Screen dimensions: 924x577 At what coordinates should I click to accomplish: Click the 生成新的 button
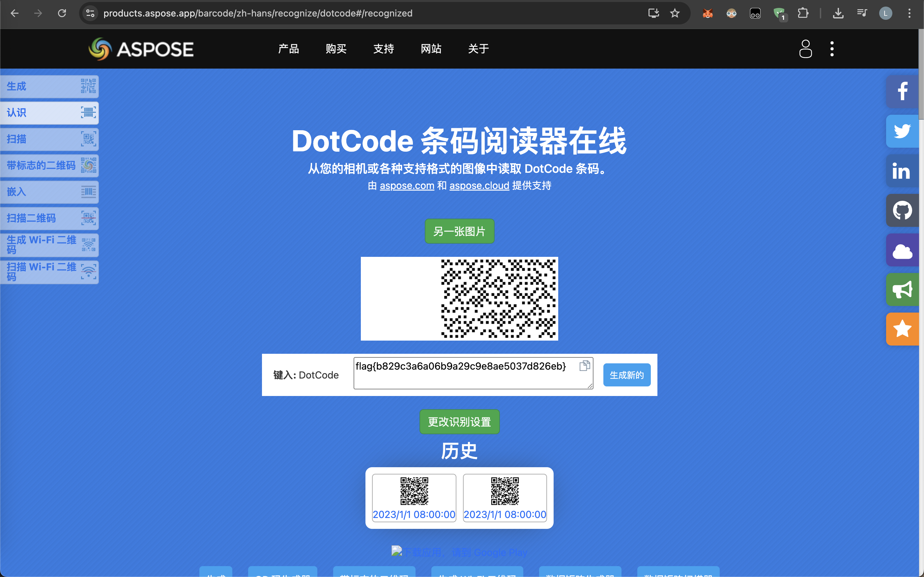pos(626,375)
